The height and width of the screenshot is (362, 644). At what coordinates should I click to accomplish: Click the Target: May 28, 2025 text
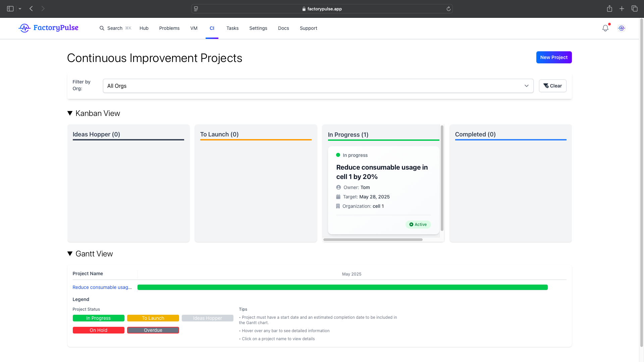[366, 197]
